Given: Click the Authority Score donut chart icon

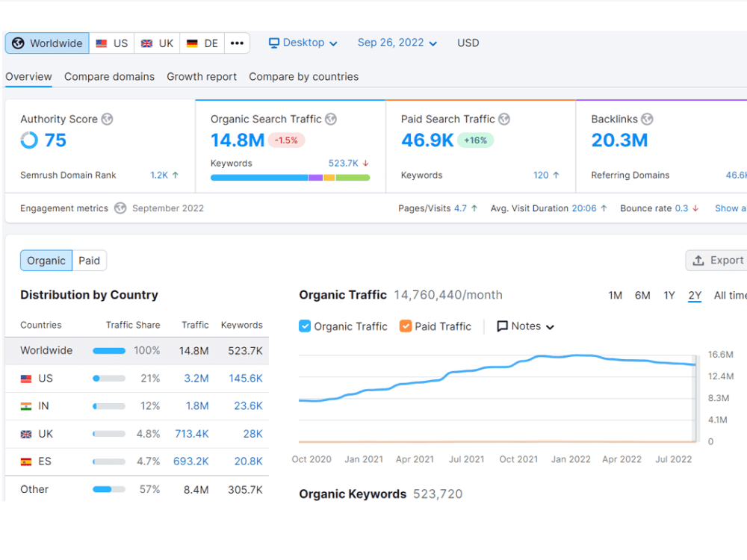Looking at the screenshot, I should tap(29, 140).
